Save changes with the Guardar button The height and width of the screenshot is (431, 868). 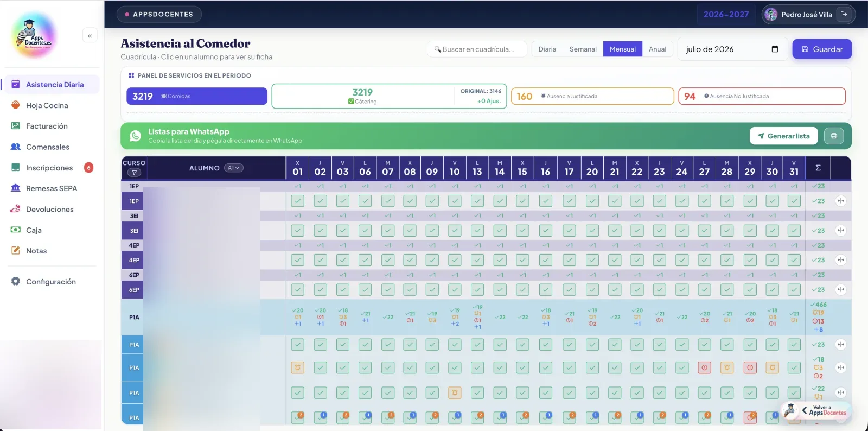[x=822, y=49]
